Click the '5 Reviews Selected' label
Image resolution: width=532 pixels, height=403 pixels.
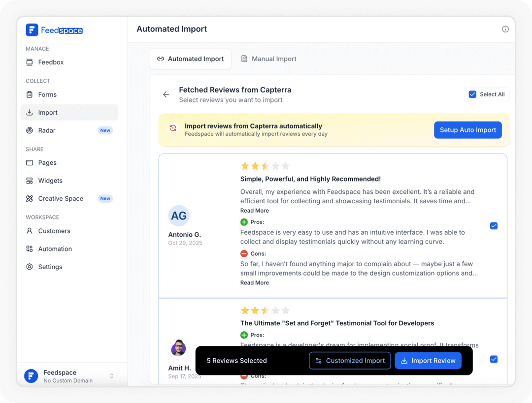click(237, 361)
